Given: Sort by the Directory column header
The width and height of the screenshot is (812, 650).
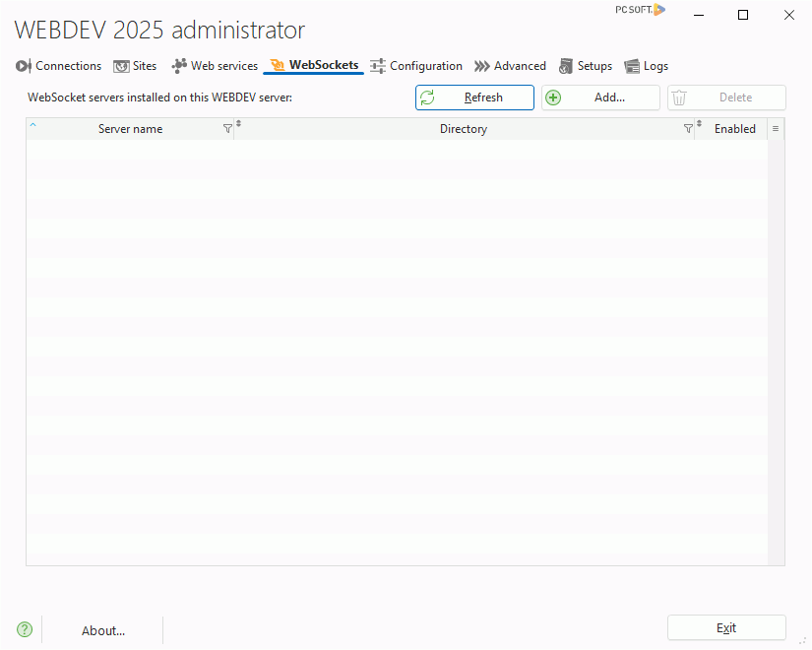Looking at the screenshot, I should (464, 129).
